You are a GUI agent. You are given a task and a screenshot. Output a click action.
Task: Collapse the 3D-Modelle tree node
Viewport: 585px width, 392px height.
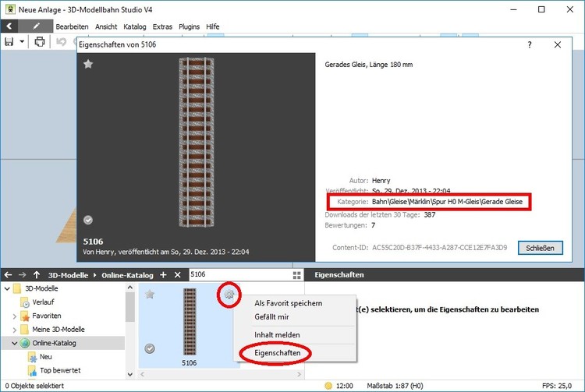coord(7,288)
